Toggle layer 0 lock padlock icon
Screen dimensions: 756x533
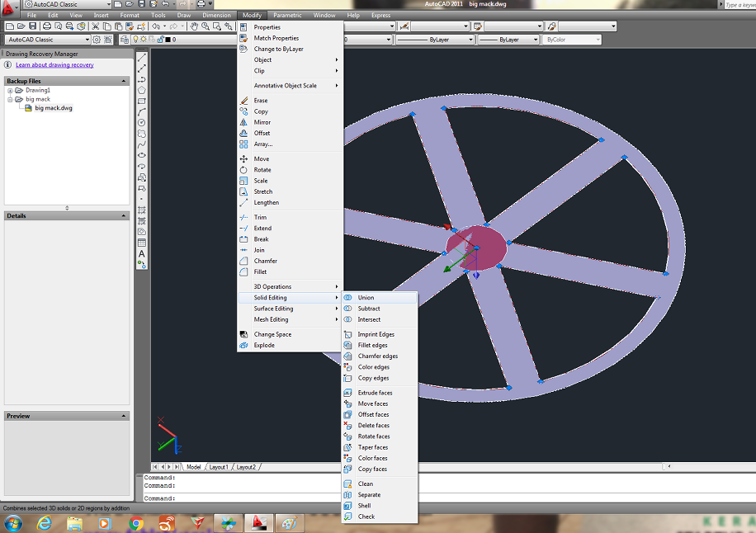[161, 40]
